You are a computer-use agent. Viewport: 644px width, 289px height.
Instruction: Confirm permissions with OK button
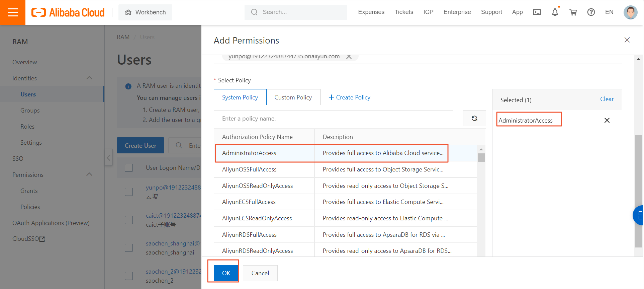(x=226, y=273)
